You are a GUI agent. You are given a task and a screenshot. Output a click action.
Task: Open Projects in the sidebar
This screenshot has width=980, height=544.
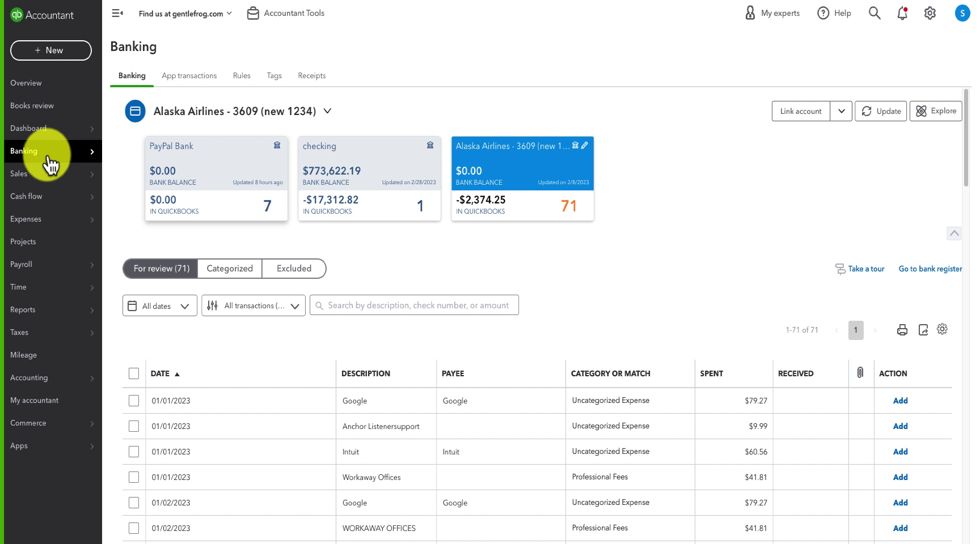[x=23, y=241]
